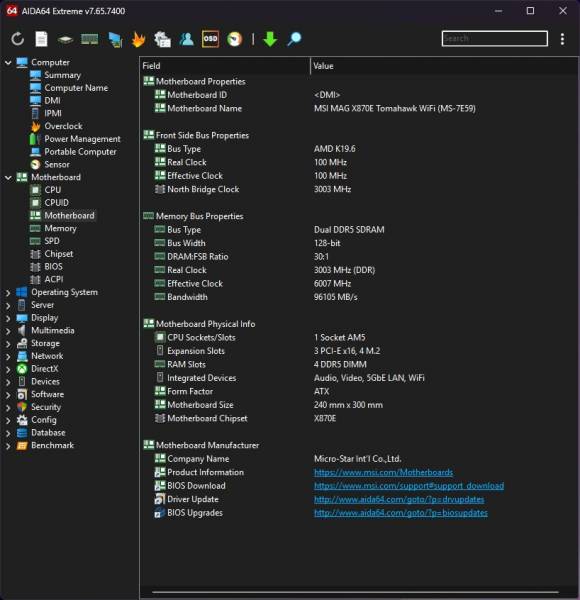Collapse the Motherboard tree node
The width and height of the screenshot is (580, 600).
(x=8, y=178)
